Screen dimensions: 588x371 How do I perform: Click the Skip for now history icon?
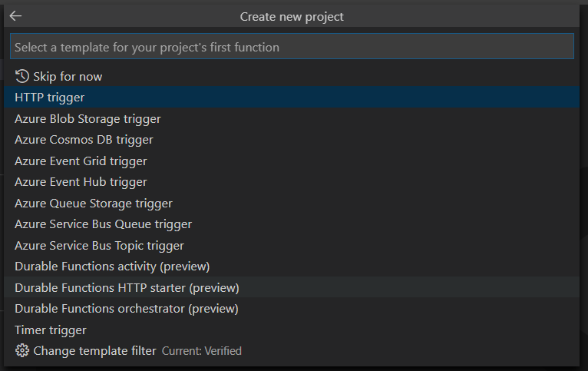coord(21,76)
